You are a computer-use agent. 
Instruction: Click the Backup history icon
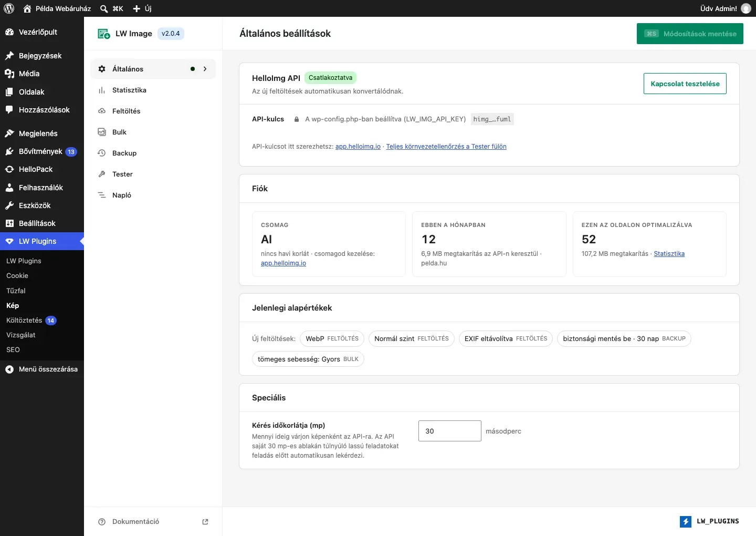pos(102,153)
